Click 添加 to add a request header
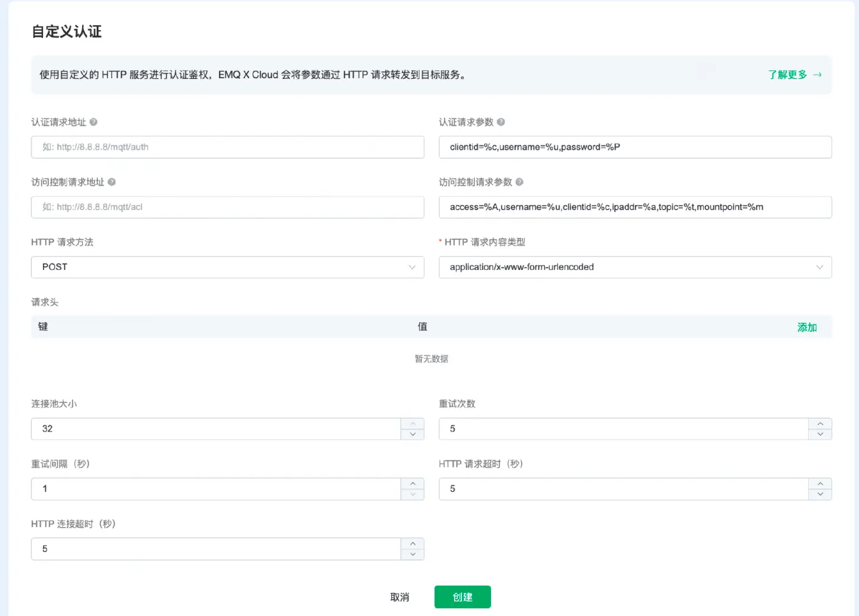 click(806, 327)
